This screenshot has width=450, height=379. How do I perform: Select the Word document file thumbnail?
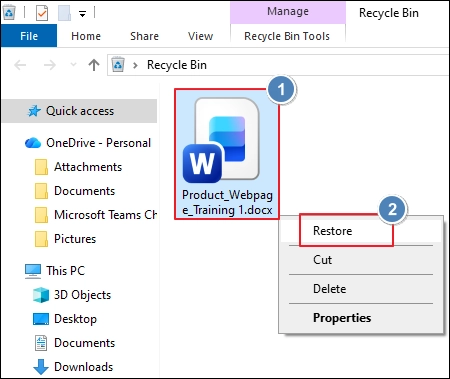[x=222, y=140]
